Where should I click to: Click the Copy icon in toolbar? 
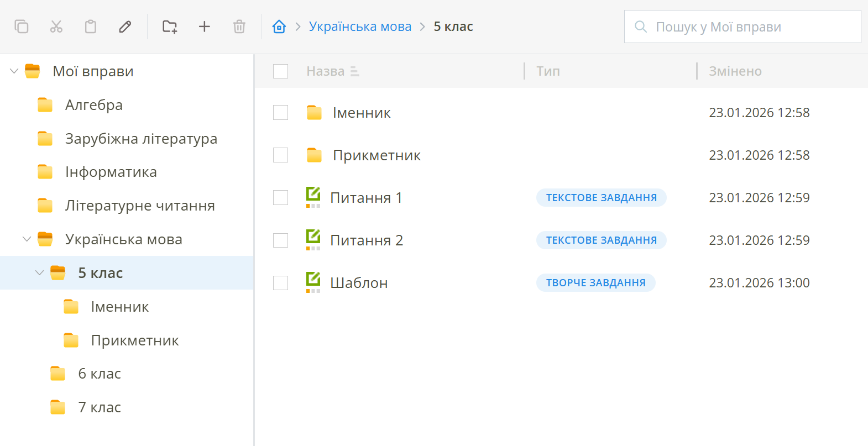(22, 27)
